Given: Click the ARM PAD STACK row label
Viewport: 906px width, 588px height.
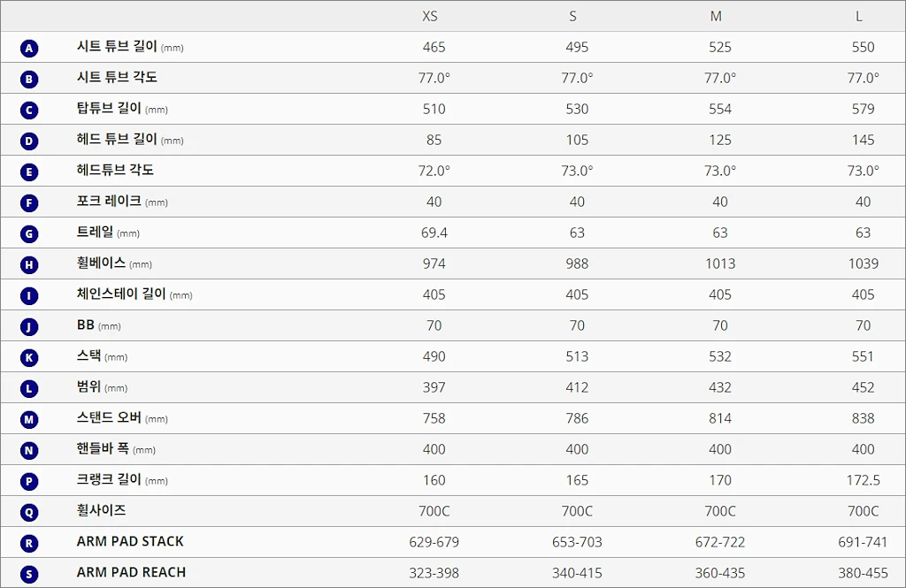Looking at the screenshot, I should coord(130,542).
